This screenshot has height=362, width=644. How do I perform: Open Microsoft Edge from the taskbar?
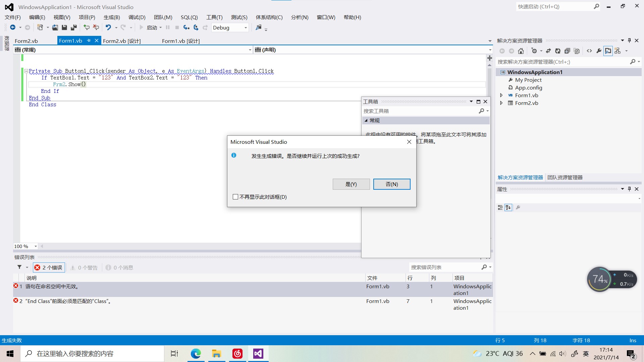coord(196,354)
